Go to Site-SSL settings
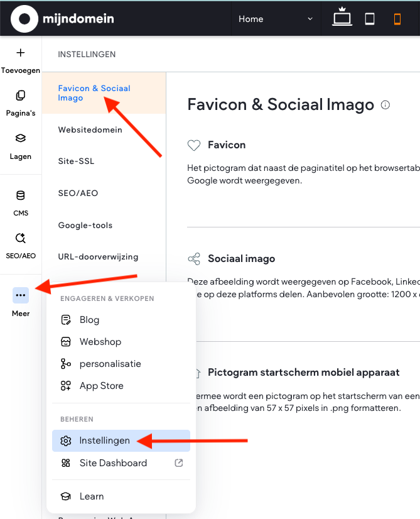420x519 pixels. [76, 161]
